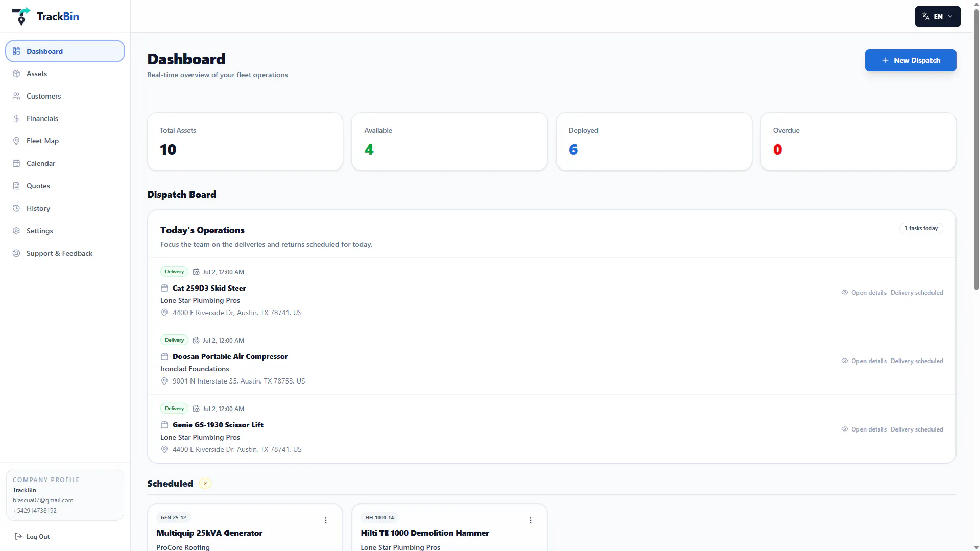
Task: Click the Deployed assets card
Action: (654, 141)
